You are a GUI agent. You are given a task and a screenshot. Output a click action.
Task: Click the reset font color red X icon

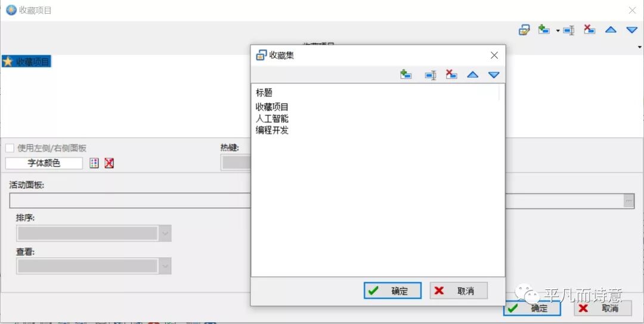click(109, 163)
